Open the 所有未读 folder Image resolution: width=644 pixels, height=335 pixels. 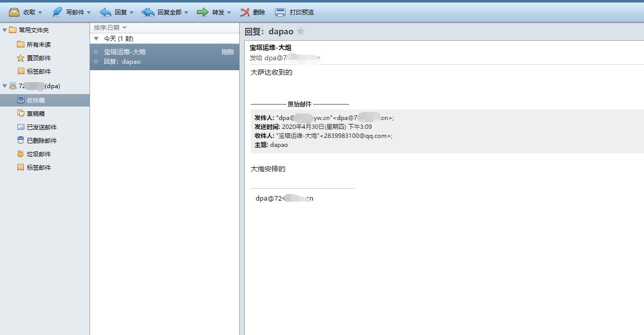click(39, 44)
